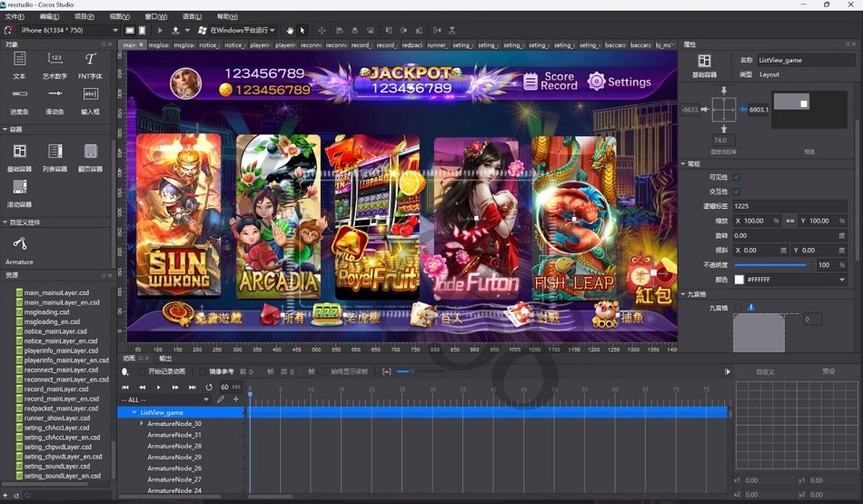Toggle the top margin pin
Image resolution: width=863 pixels, height=504 pixels.
point(724,90)
